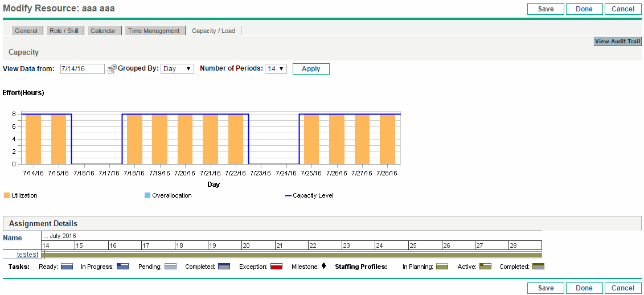Click the View Data from date field
The height and width of the screenshot is (295, 644).
(82, 69)
